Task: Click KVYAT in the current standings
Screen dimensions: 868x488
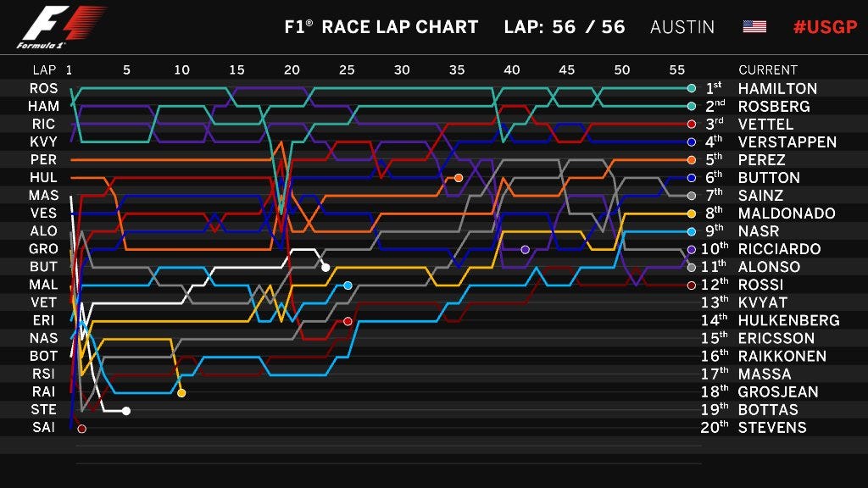Action: point(762,302)
